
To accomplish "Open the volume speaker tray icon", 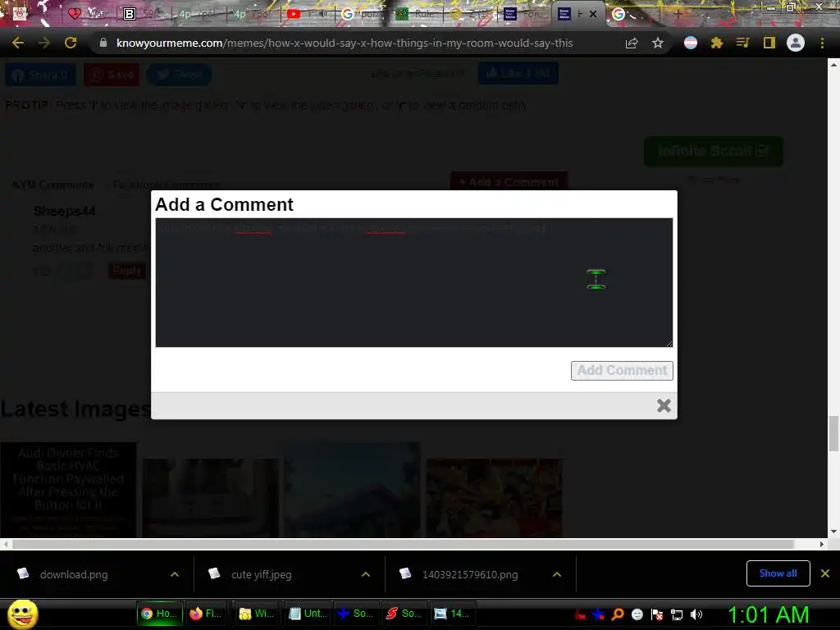I will click(x=696, y=614).
